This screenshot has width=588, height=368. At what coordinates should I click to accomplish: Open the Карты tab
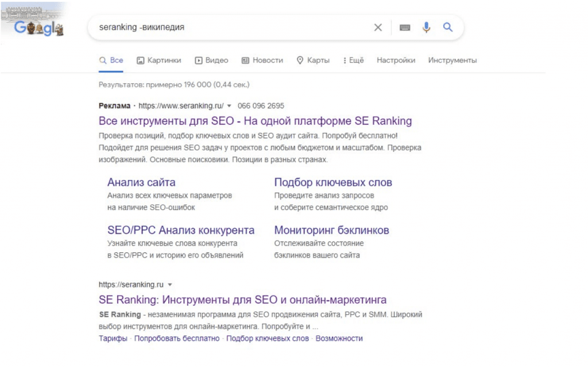click(x=313, y=60)
